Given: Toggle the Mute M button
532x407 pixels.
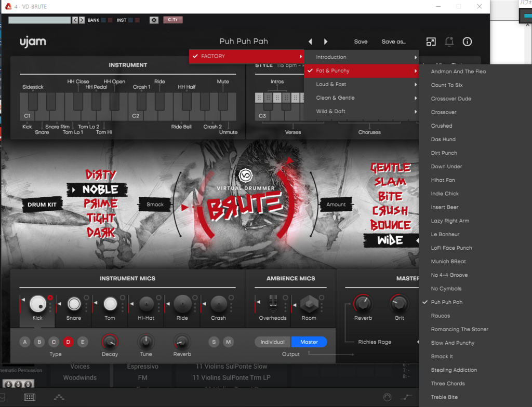Looking at the screenshot, I should pos(229,342).
